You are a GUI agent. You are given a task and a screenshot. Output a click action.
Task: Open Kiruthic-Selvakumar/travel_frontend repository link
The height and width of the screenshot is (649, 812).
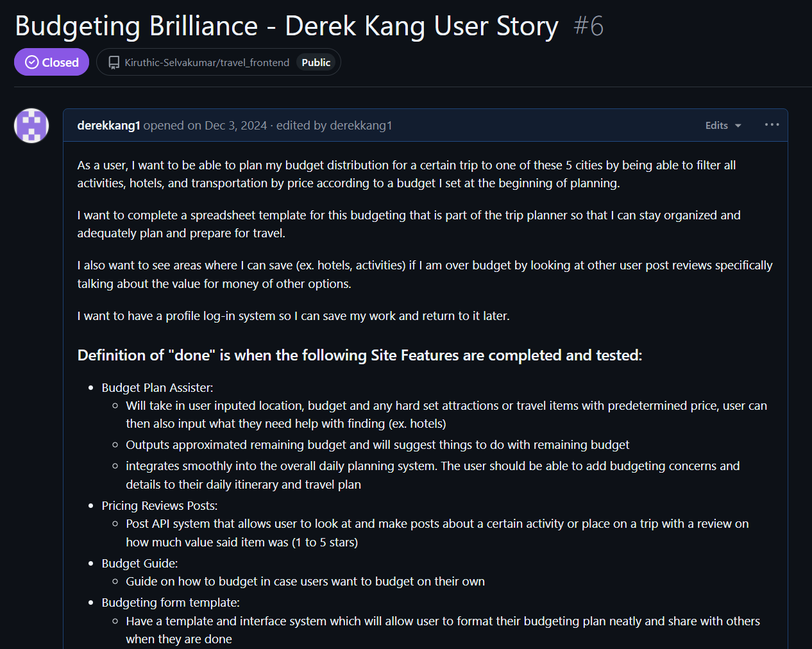(x=207, y=62)
